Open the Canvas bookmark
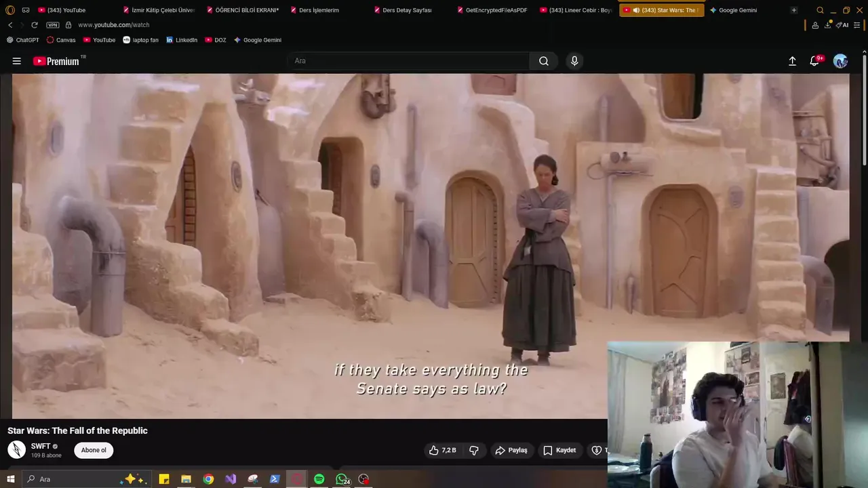Screen dimensions: 868x488 tap(61, 40)
